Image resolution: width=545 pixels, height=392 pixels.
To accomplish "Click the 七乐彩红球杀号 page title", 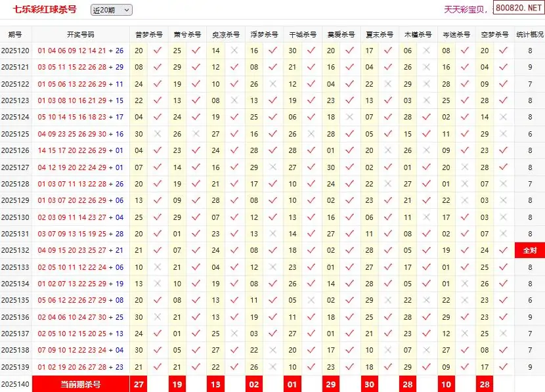I will 45,10.
